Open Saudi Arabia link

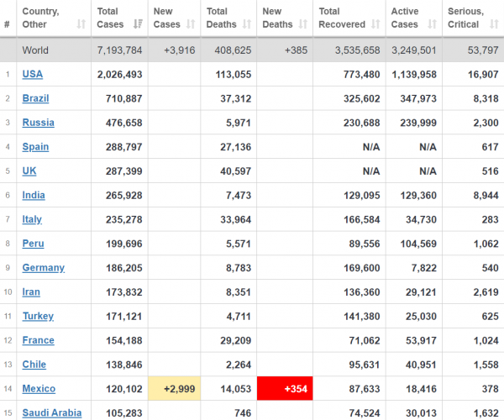52,412
